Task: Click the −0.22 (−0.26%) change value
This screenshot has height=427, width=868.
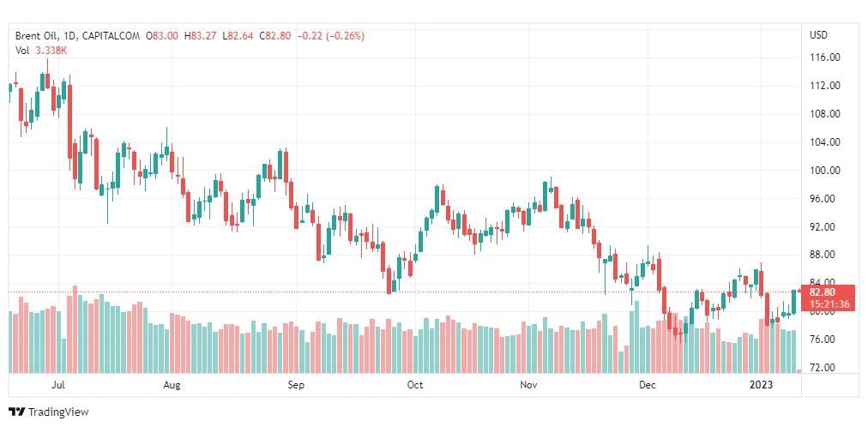Action: pyautogui.click(x=331, y=36)
